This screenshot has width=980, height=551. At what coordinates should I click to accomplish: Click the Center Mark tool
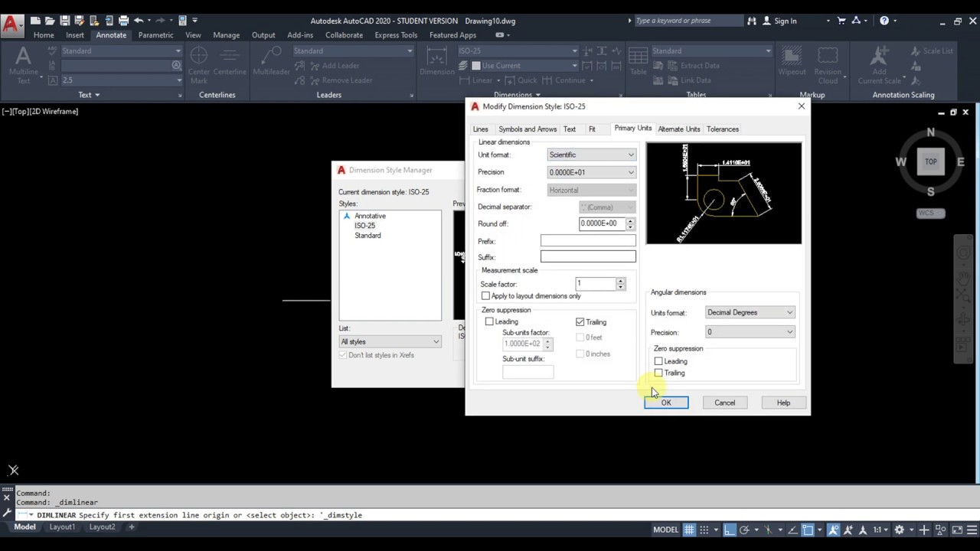point(199,65)
